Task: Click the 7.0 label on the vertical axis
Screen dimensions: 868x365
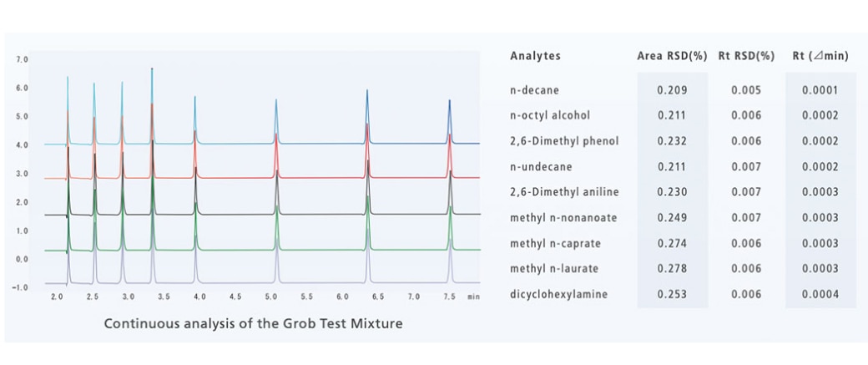Action: click(23, 59)
